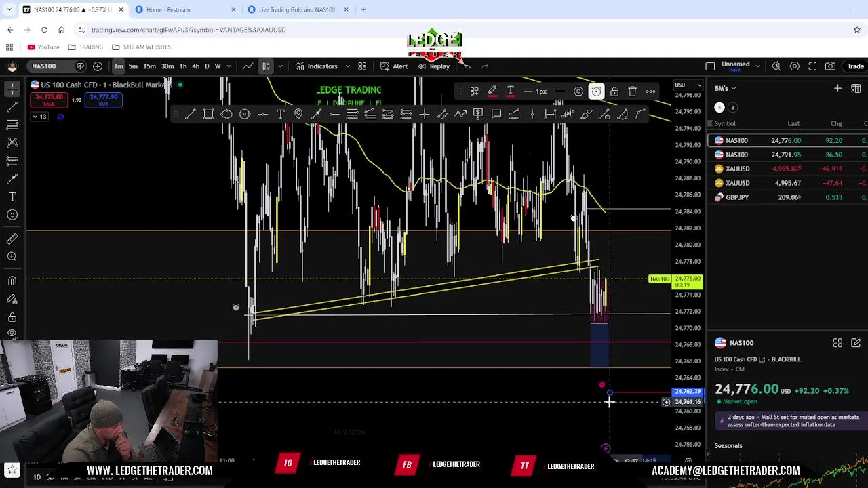The width and height of the screenshot is (868, 488).
Task: Select the trend line tool in left sidebar
Action: coord(12,107)
